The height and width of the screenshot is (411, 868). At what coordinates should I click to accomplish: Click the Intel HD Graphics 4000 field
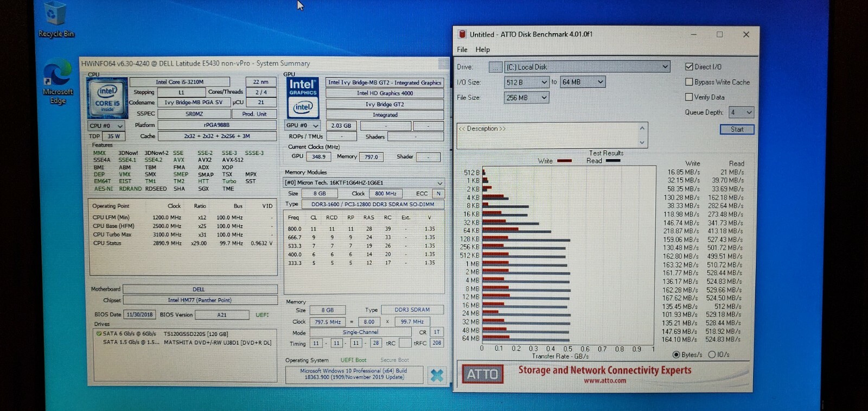coord(385,93)
